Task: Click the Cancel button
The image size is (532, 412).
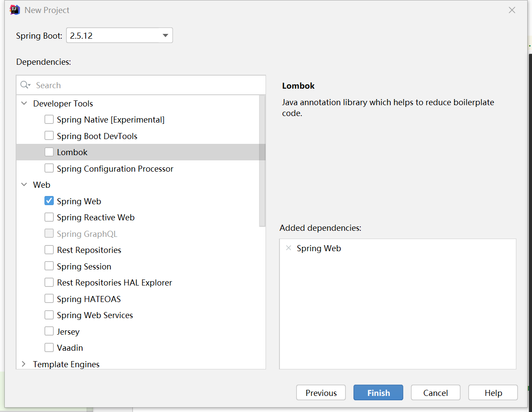Action: pyautogui.click(x=436, y=392)
